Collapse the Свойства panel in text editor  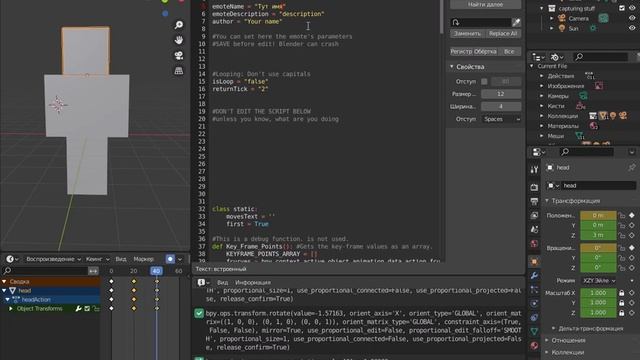click(x=452, y=67)
